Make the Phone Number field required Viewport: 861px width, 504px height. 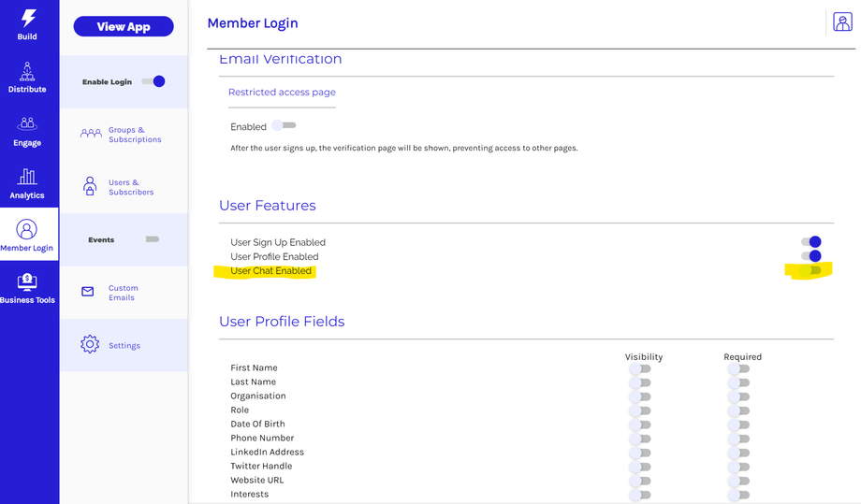click(739, 439)
